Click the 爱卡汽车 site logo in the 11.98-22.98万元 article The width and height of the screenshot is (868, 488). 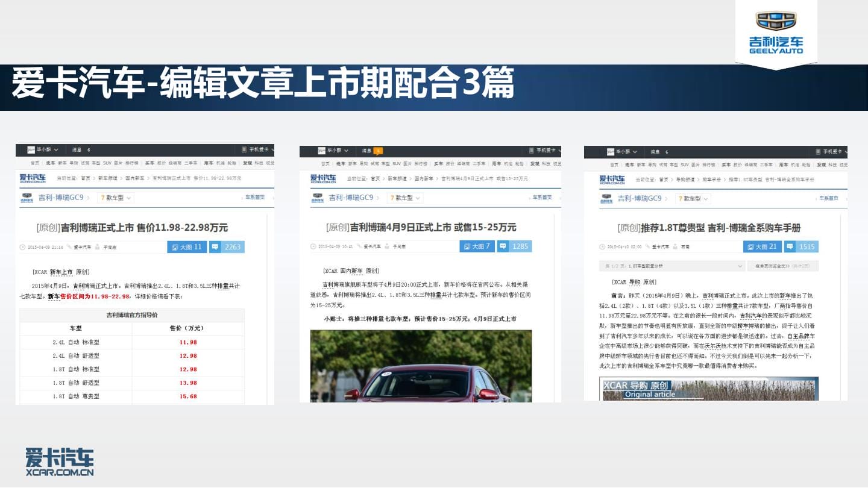pyautogui.click(x=33, y=178)
